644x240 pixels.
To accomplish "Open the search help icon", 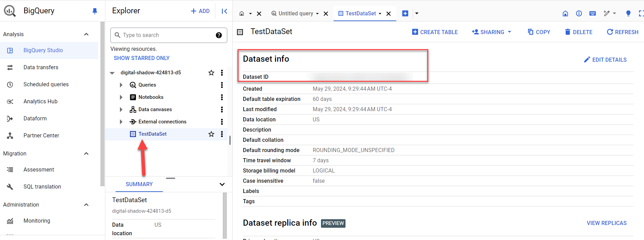I will (219, 35).
